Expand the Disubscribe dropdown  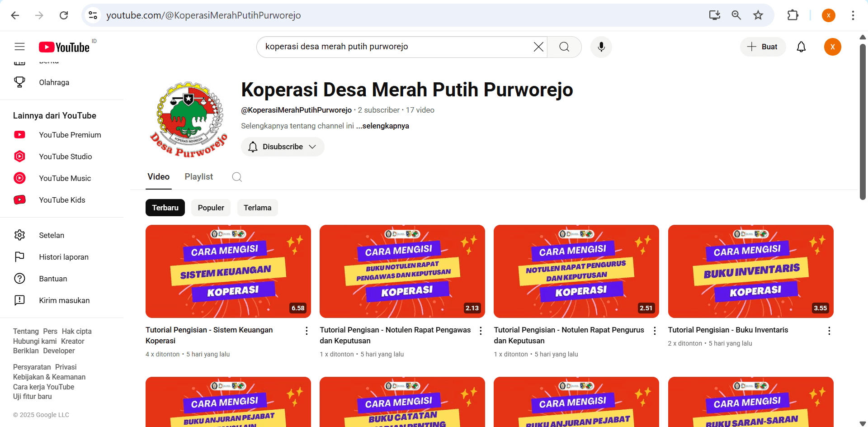point(283,147)
